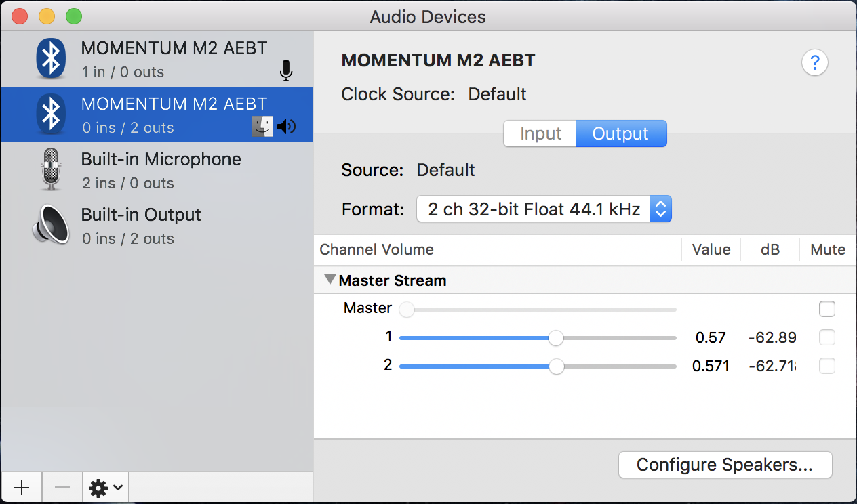Click the Built-in Microphone icon
Viewport: 857px width, 504px height.
pyautogui.click(x=51, y=169)
